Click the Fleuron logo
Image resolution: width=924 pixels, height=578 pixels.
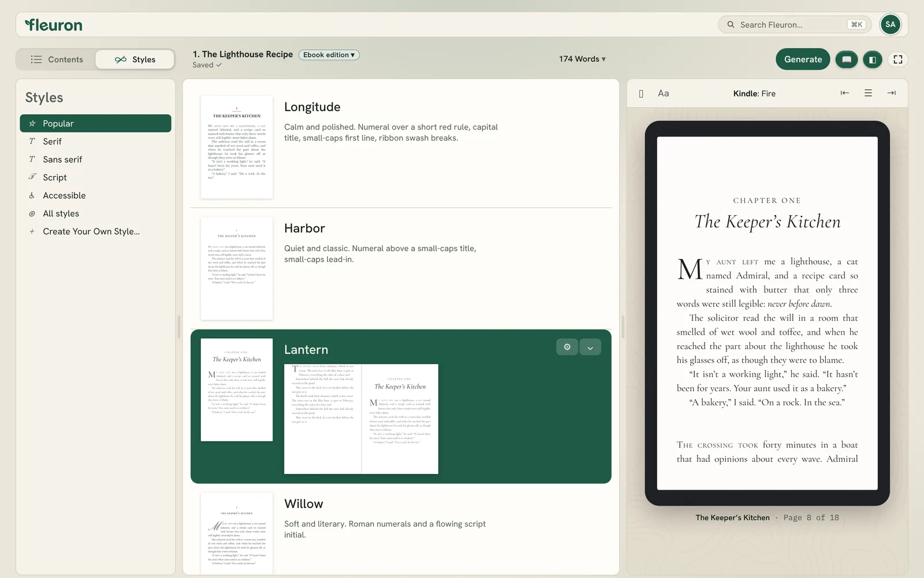point(54,25)
